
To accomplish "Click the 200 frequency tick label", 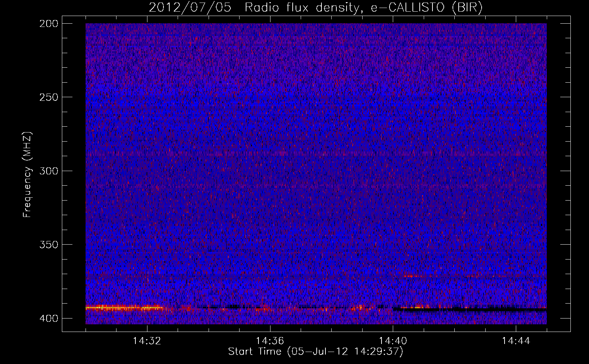I will pos(48,24).
